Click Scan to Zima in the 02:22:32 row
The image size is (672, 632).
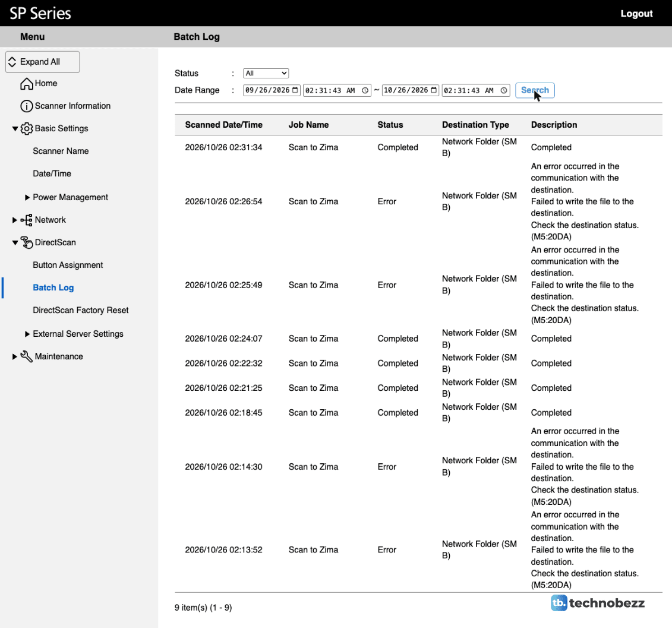point(313,364)
